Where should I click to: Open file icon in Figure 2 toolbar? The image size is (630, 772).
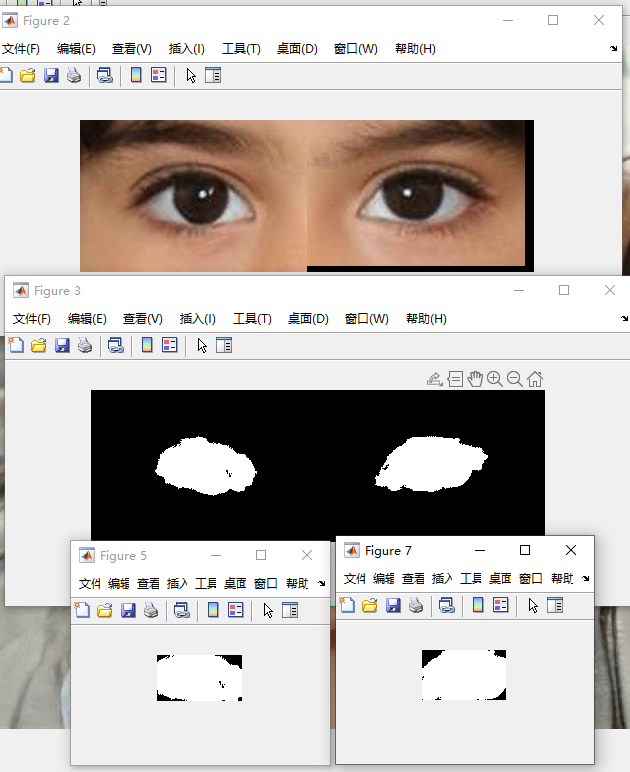(x=28, y=75)
